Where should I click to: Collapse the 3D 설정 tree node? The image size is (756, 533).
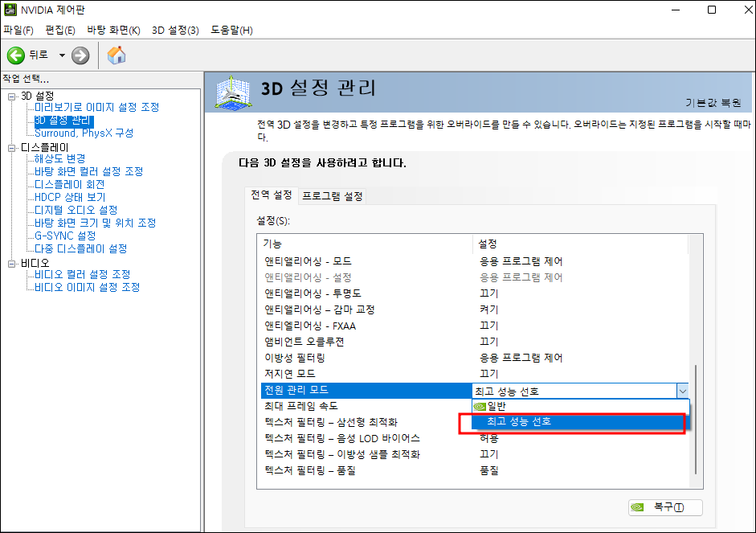(x=11, y=96)
